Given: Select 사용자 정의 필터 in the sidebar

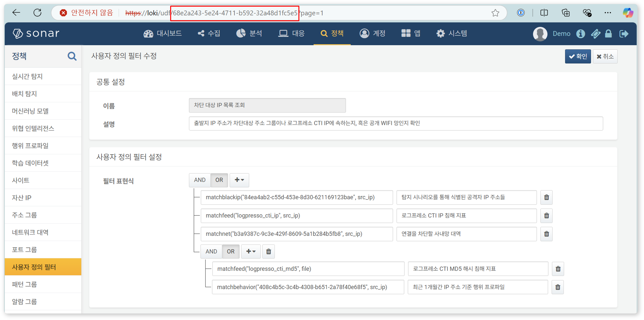Looking at the screenshot, I should [43, 267].
